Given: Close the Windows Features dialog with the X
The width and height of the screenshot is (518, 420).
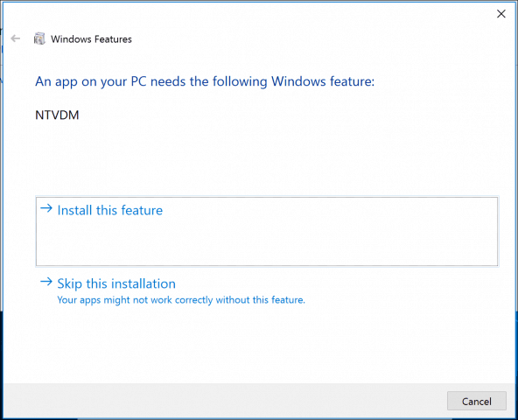Looking at the screenshot, I should (x=501, y=13).
